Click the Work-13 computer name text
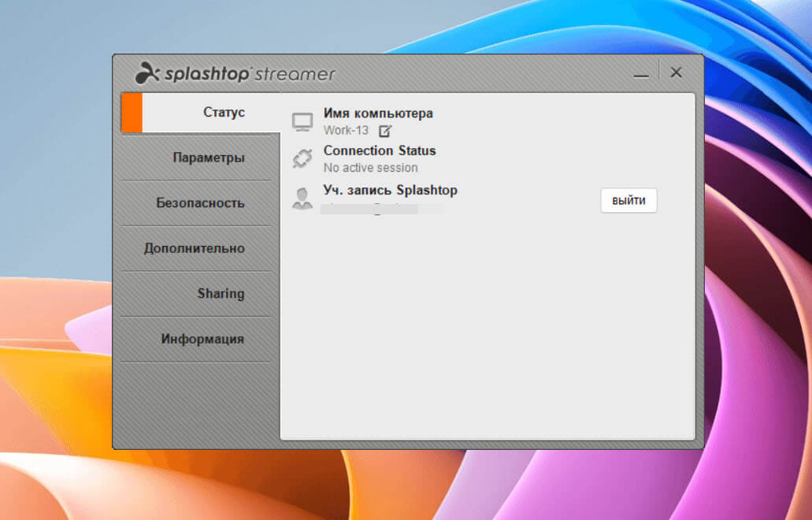812x520 pixels. 346,130
